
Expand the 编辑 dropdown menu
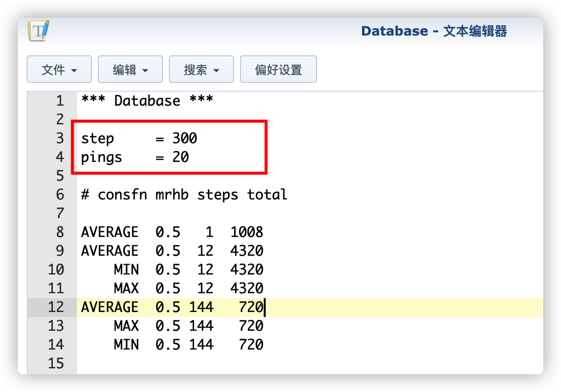pyautogui.click(x=130, y=70)
